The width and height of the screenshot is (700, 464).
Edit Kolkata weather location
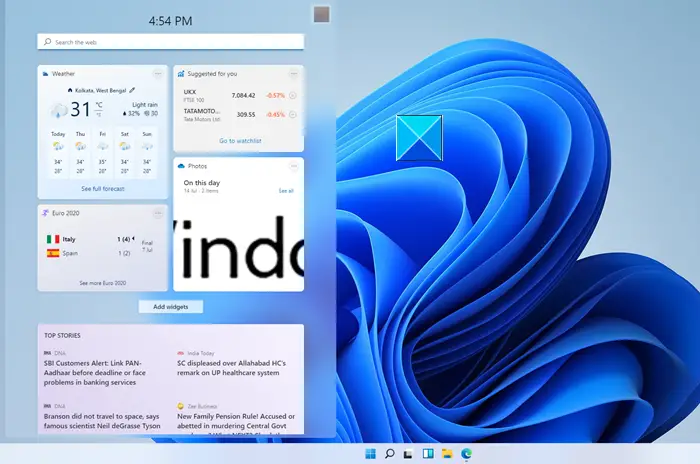132,90
